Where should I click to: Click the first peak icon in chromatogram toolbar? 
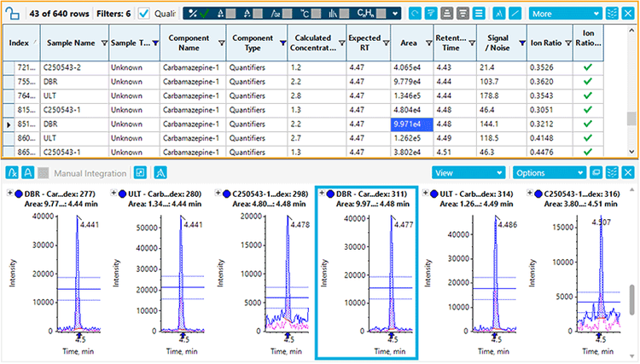pos(12,172)
